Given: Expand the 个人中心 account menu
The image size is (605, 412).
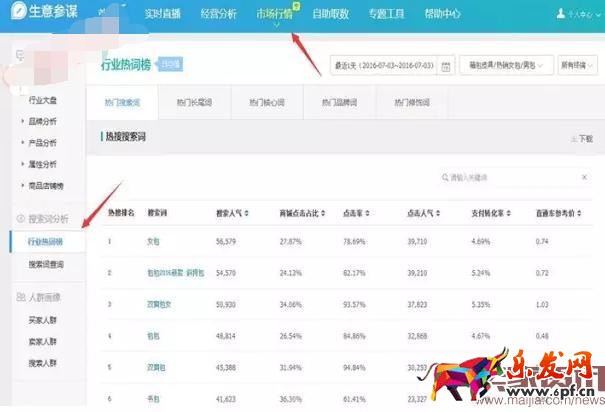Looking at the screenshot, I should [x=583, y=15].
